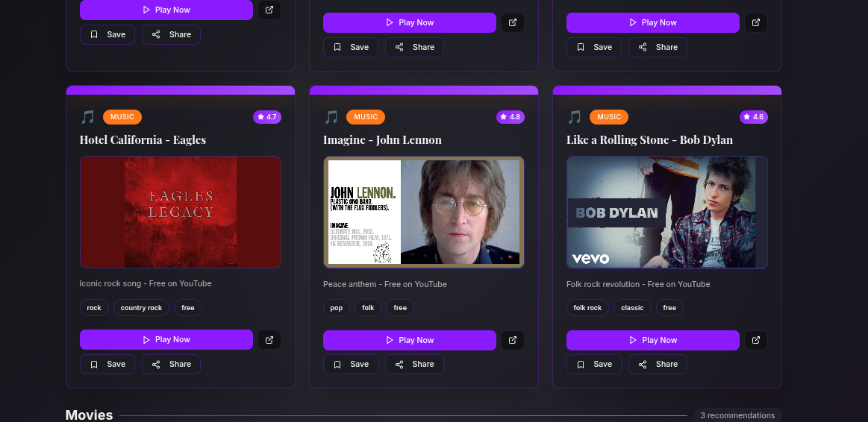Screen dimensions: 868x422
Task: Select the MUSIC badge on Imagine card
Action: click(366, 117)
